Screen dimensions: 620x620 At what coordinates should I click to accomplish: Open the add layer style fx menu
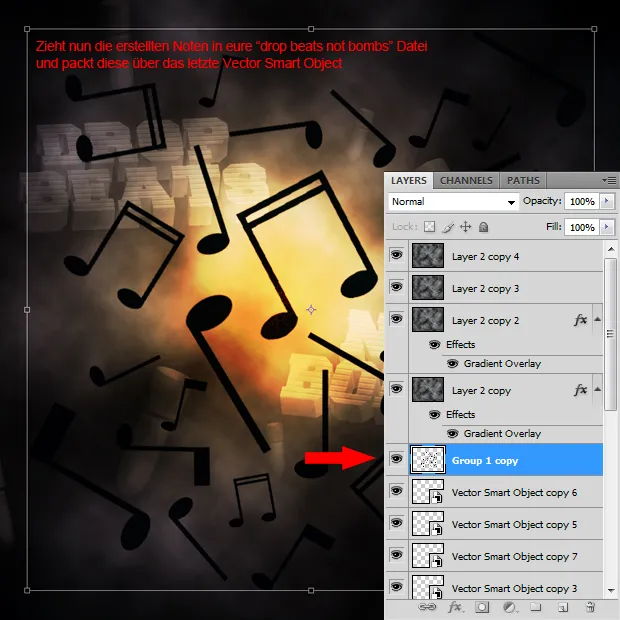click(455, 607)
